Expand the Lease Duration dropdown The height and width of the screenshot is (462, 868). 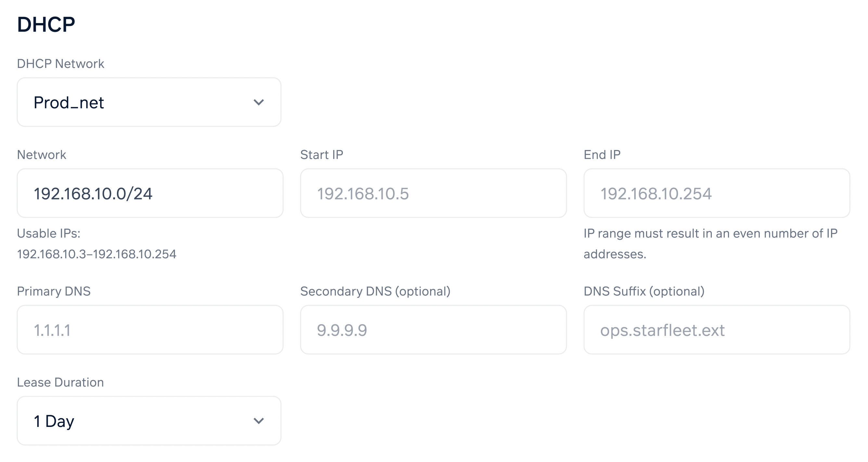[x=149, y=420]
